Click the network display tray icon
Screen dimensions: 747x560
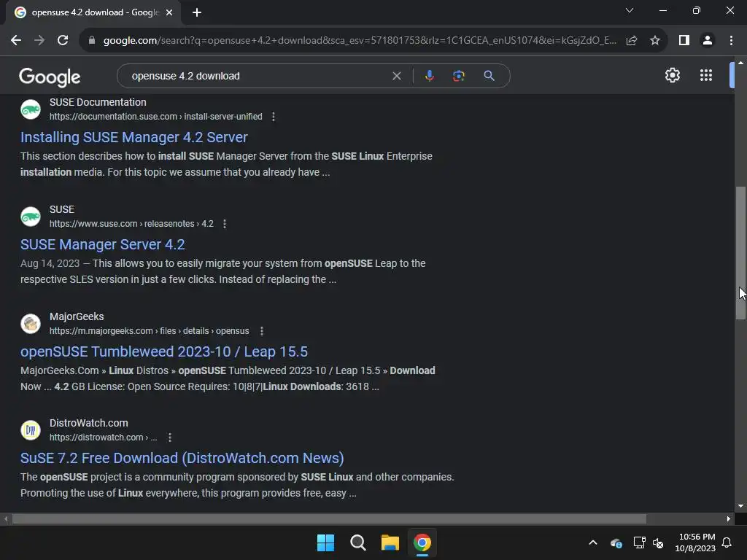639,542
